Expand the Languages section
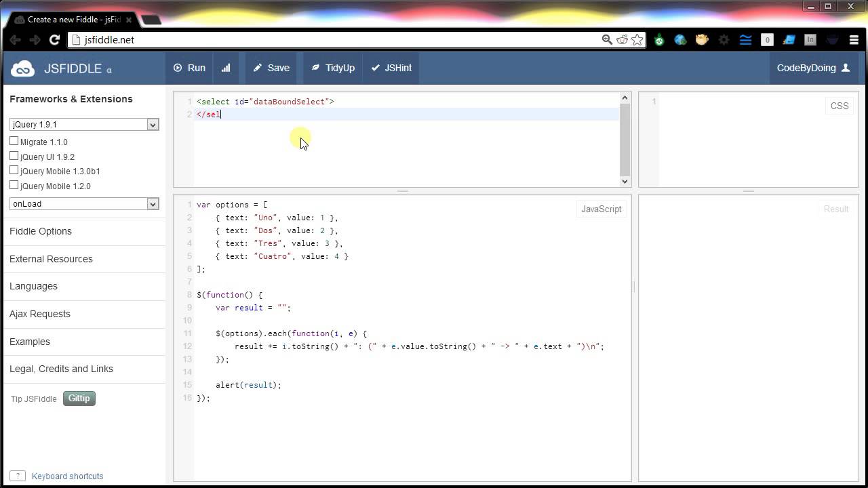This screenshot has height=488, width=868. [x=33, y=286]
